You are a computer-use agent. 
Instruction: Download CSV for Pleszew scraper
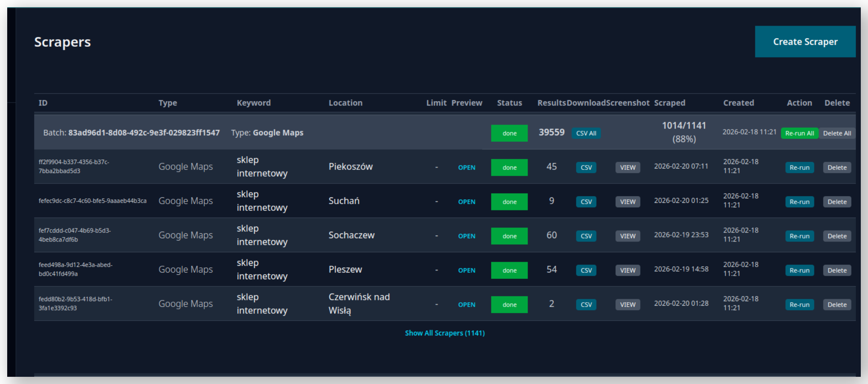coord(586,270)
